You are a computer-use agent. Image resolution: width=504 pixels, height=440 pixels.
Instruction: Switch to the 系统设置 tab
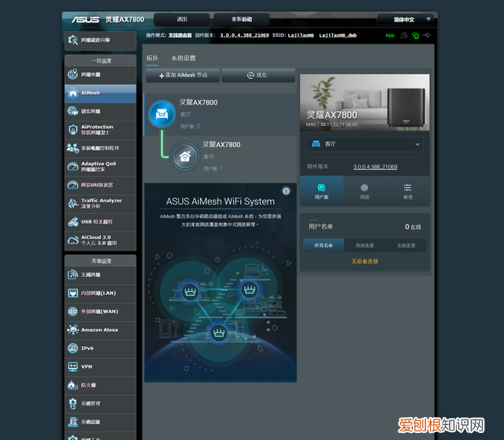[x=183, y=58]
